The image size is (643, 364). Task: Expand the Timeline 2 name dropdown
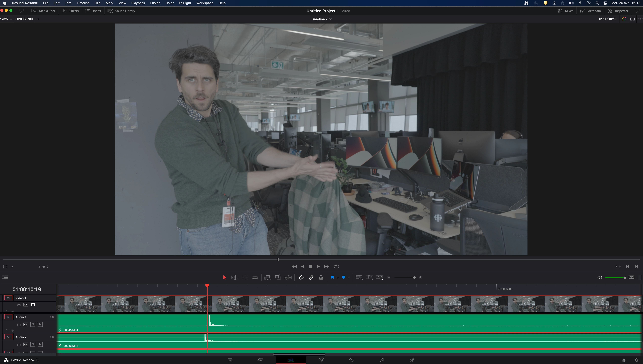[x=330, y=19]
